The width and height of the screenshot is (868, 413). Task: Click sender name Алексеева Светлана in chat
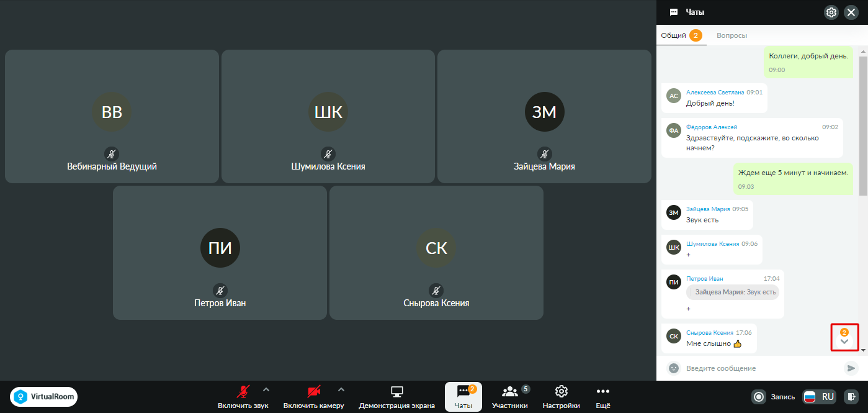coord(715,92)
